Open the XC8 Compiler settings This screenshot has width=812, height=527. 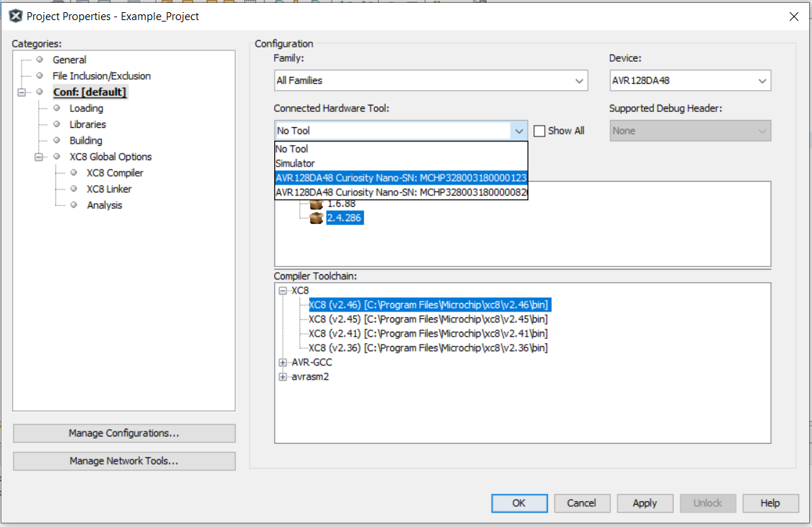click(x=115, y=173)
